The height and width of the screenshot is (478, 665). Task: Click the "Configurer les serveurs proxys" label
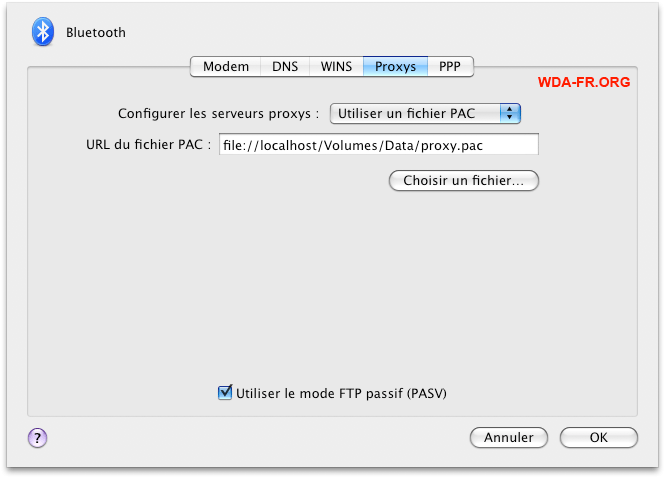(219, 114)
